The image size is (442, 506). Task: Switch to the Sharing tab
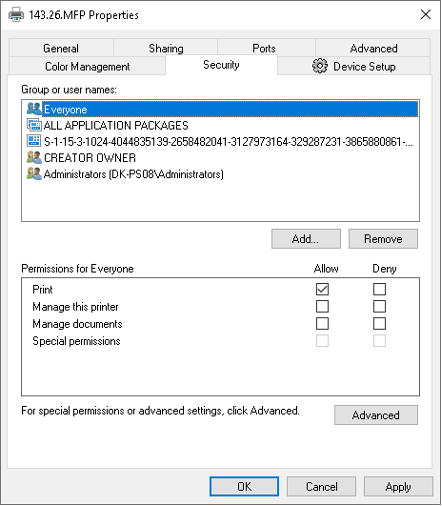coord(166,48)
